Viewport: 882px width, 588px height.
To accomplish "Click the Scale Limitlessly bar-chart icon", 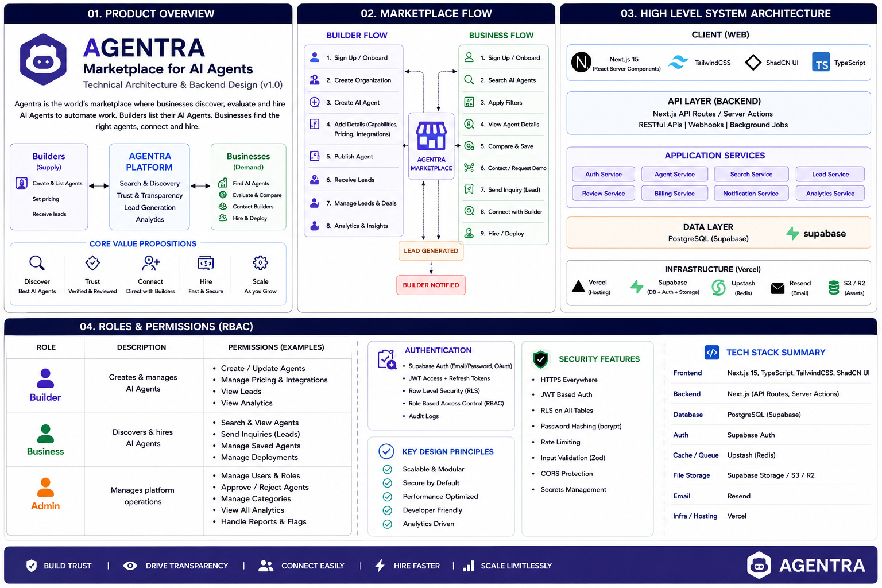I will tap(469, 566).
